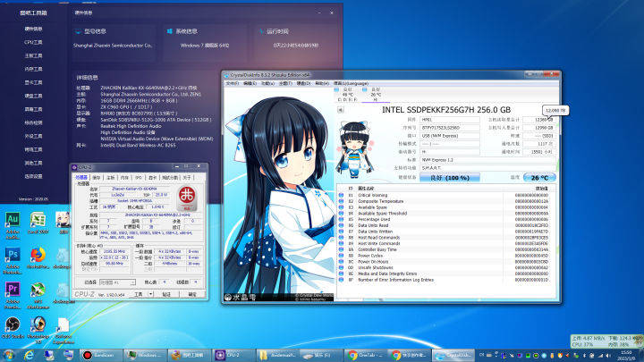This screenshot has width=644, height=362.
Task: Open the anime character desktop shortcut
Action: (x=64, y=223)
